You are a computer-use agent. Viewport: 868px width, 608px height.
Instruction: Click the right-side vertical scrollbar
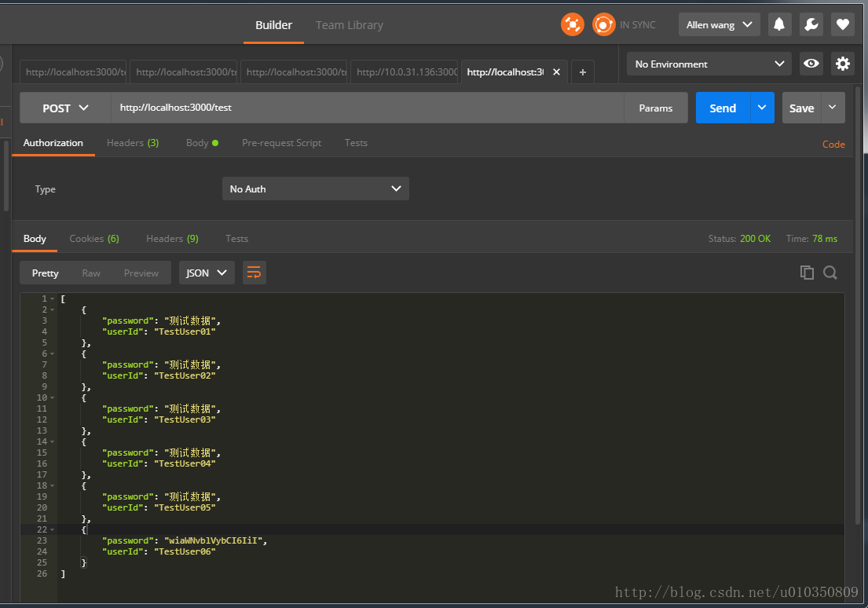(x=858, y=305)
